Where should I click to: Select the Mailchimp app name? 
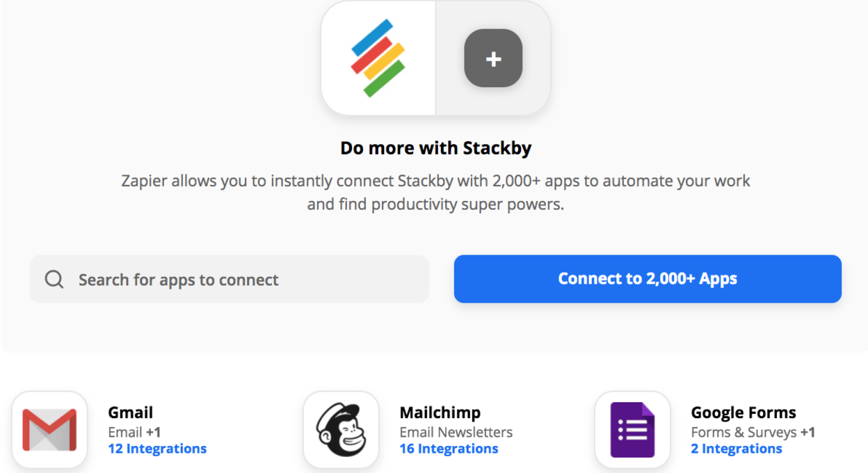[440, 412]
